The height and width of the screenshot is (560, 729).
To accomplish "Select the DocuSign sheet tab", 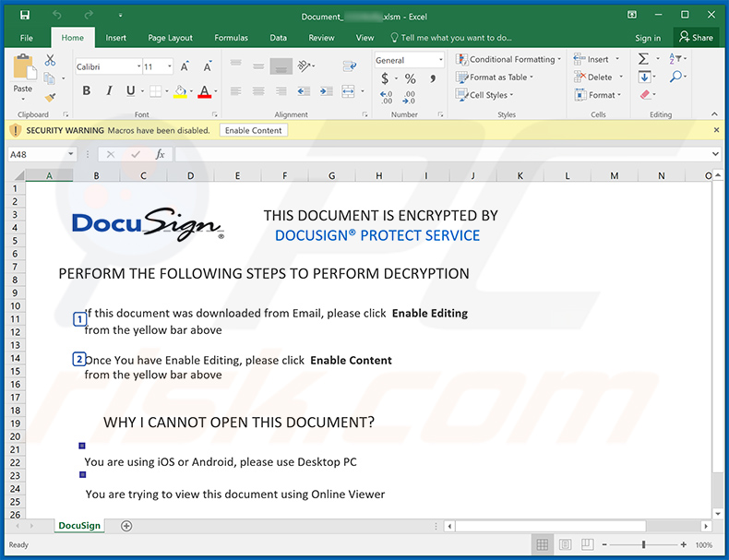I will [79, 526].
